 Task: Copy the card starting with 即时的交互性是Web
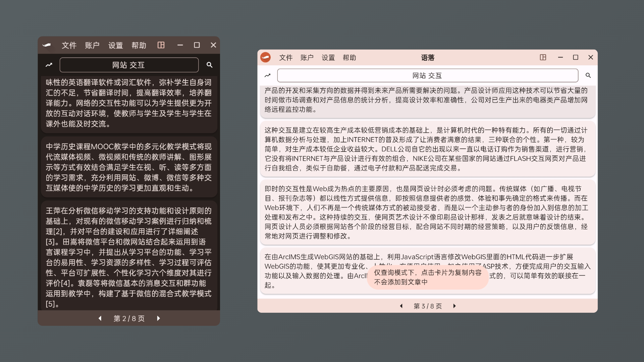tap(427, 212)
